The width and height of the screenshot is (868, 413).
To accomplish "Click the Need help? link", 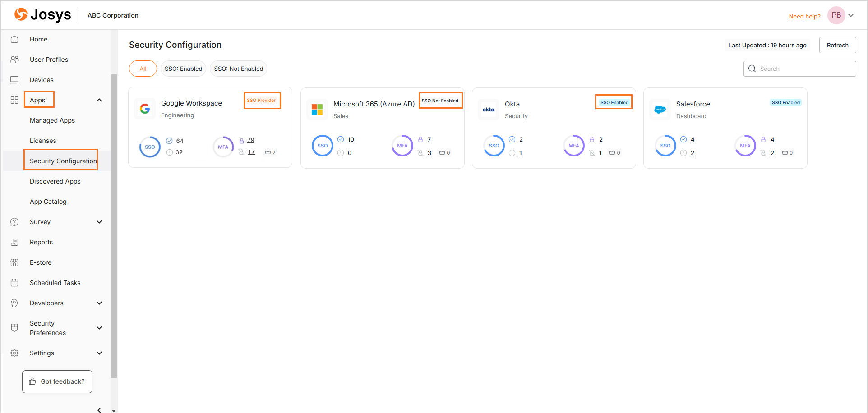I will pos(804,16).
